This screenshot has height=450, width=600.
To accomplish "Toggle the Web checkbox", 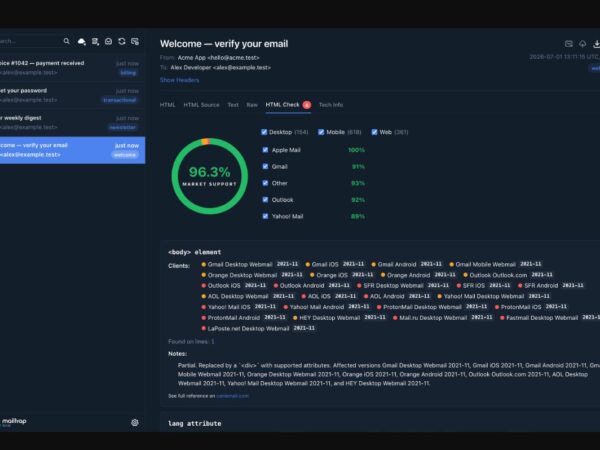I will (x=374, y=132).
